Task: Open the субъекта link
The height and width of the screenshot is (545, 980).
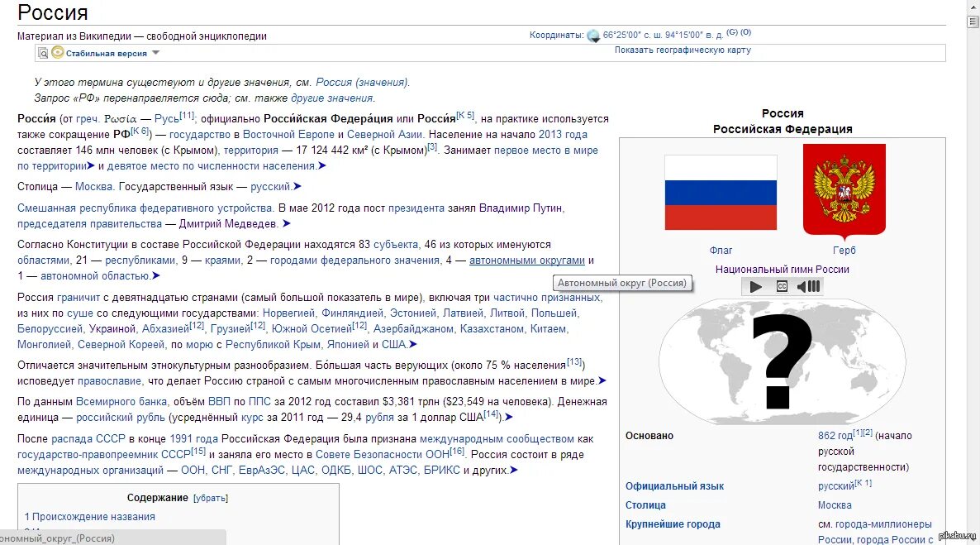Action: 396,244
